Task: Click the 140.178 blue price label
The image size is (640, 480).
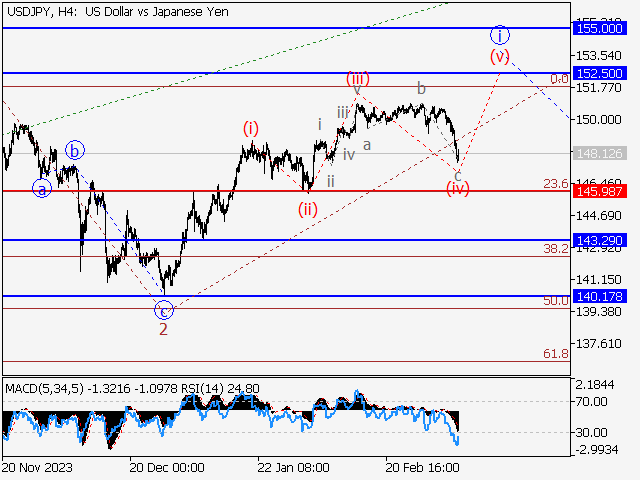Action: (x=599, y=296)
